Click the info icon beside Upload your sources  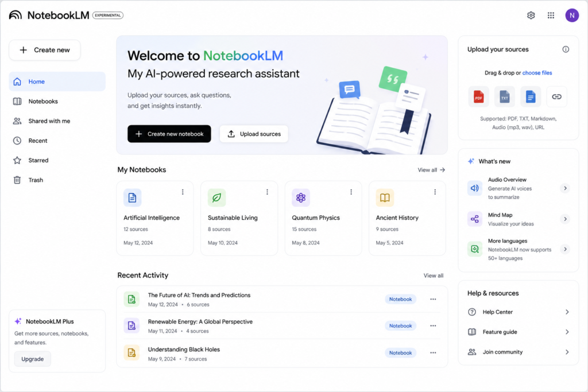click(x=566, y=49)
